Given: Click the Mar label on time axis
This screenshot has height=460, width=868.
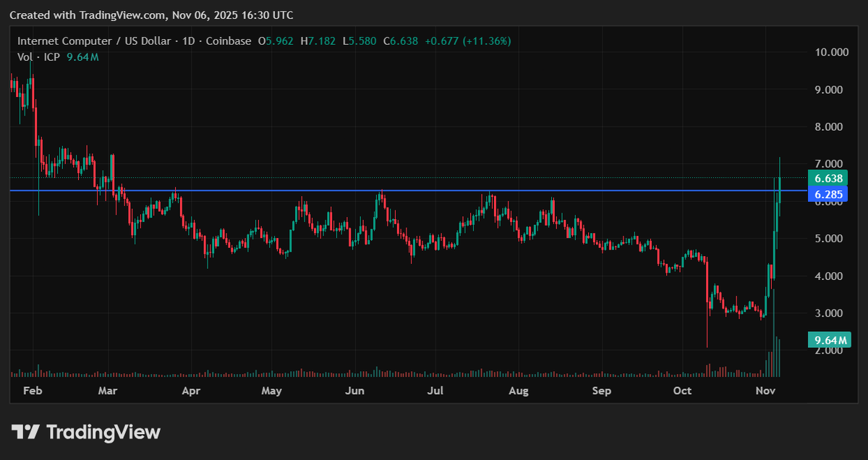Looking at the screenshot, I should click(x=108, y=391).
